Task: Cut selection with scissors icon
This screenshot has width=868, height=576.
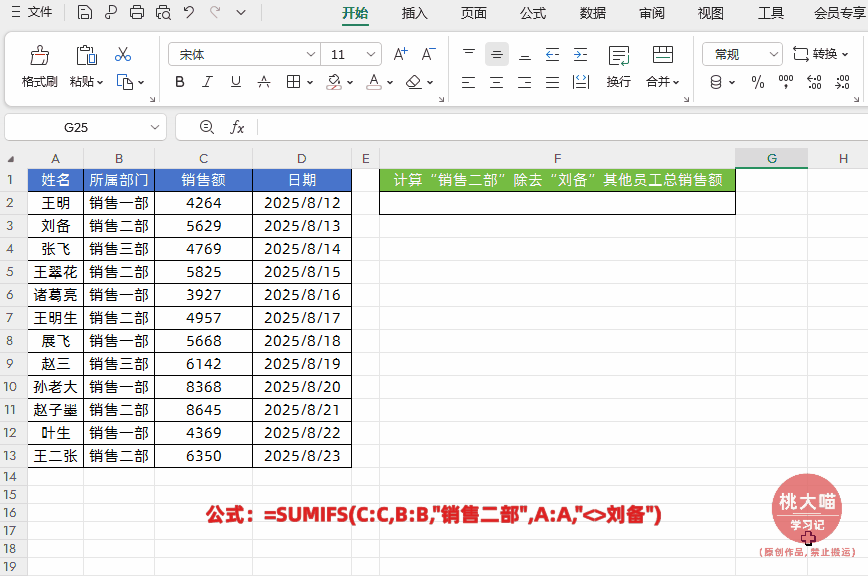Action: click(123, 54)
